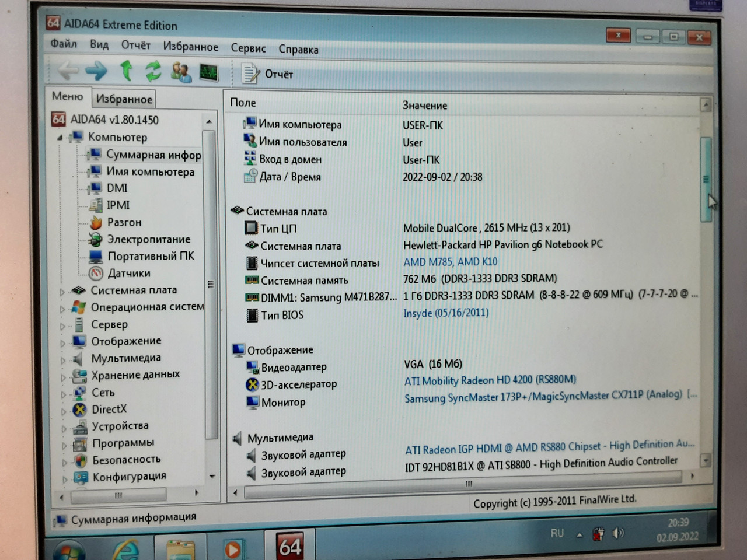Viewport: 747px width, 560px height.
Task: Click the AIDA64 icon on the taskbar
Action: (291, 545)
